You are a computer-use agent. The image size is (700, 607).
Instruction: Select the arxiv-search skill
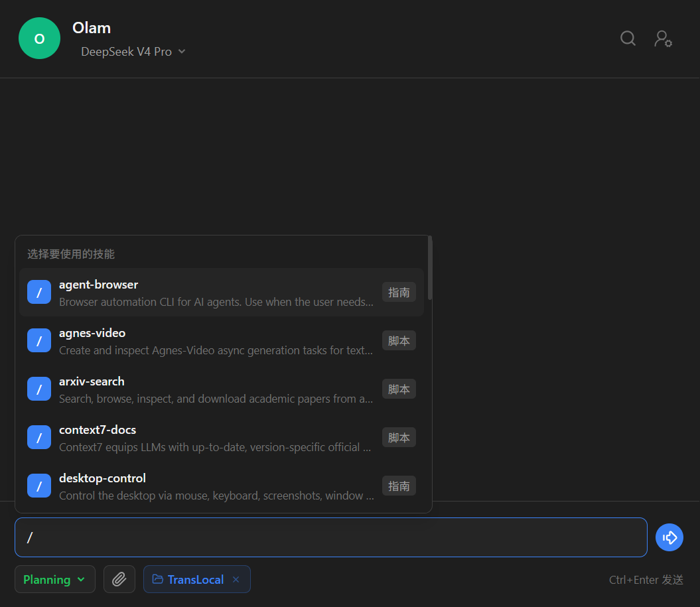[x=222, y=389]
